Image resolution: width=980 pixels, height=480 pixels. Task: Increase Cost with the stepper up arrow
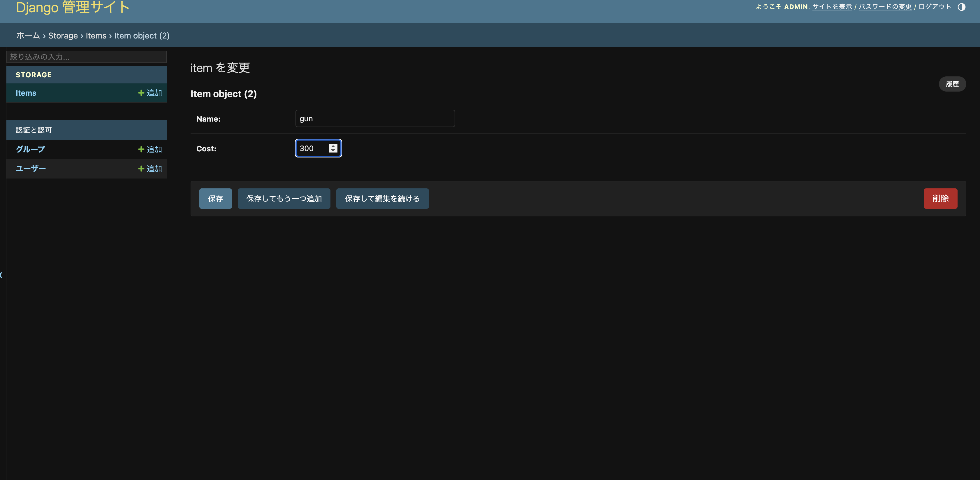(x=333, y=146)
